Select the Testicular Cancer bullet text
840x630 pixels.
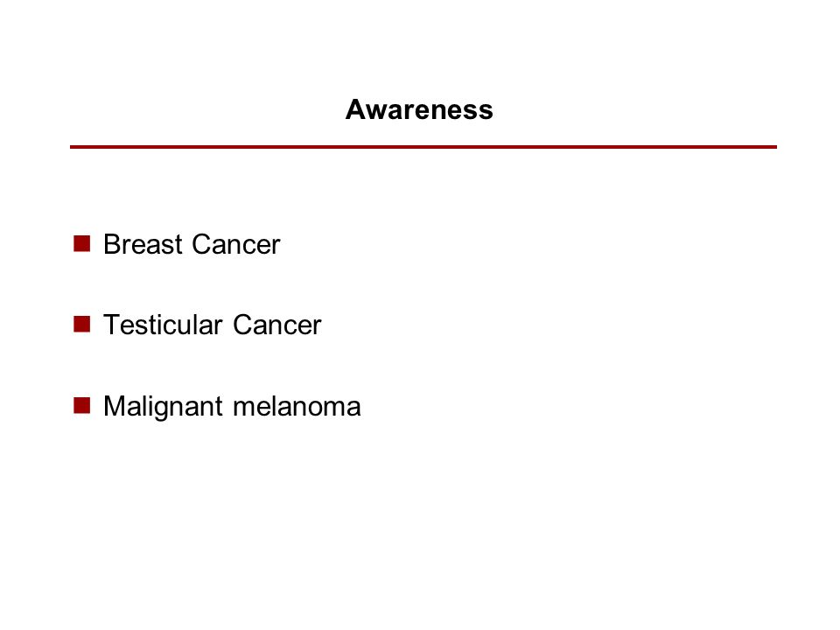coord(212,325)
